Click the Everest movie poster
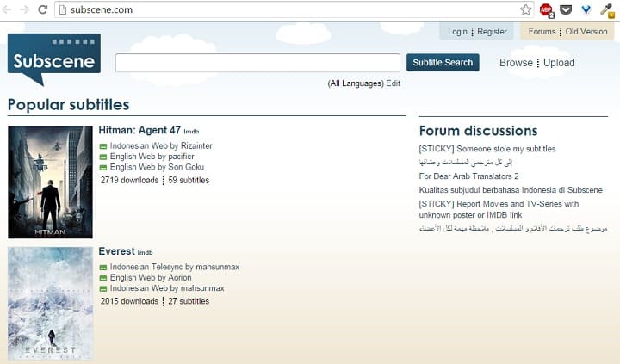The height and width of the screenshot is (364, 620). coord(50,303)
